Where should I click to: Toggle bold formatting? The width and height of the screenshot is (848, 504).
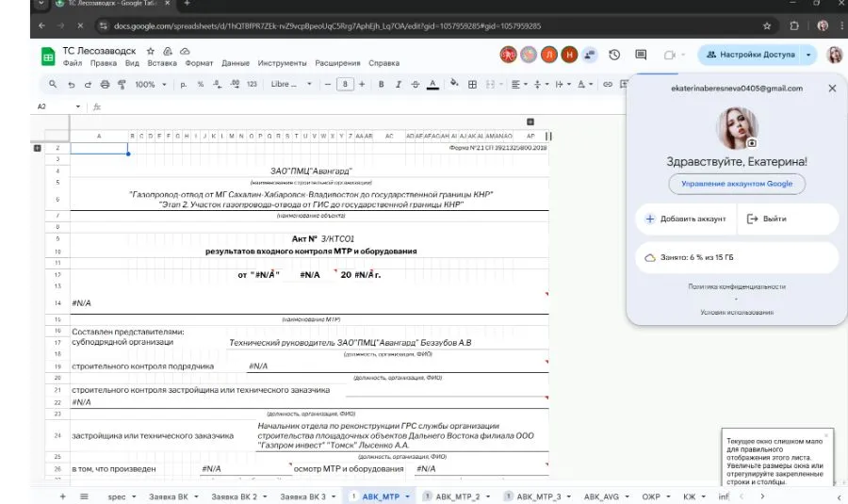(382, 85)
